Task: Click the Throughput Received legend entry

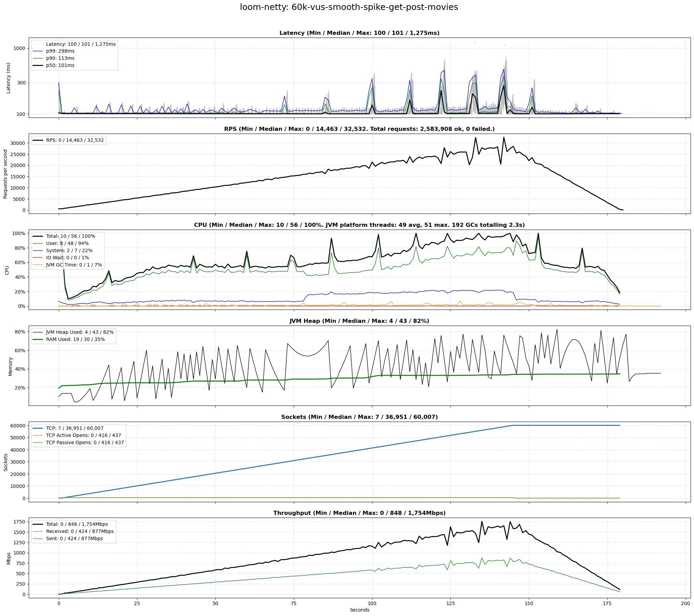Action: click(x=80, y=531)
